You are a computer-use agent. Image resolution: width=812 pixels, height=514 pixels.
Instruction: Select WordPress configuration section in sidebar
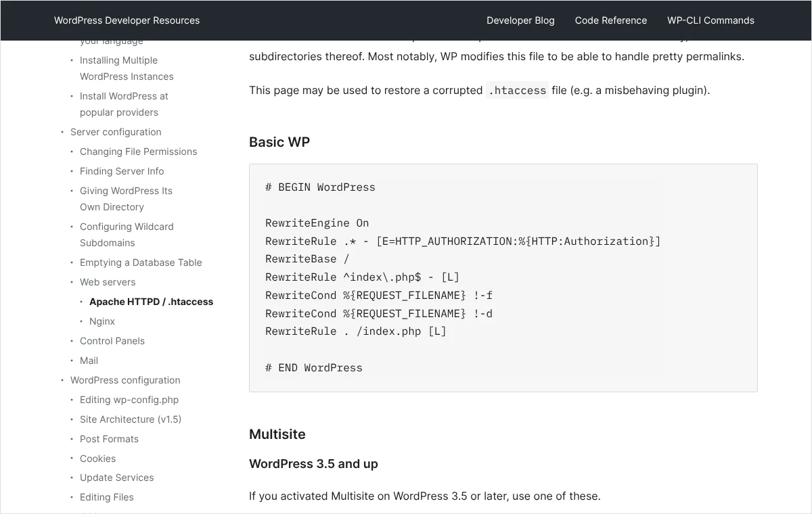[x=125, y=380]
